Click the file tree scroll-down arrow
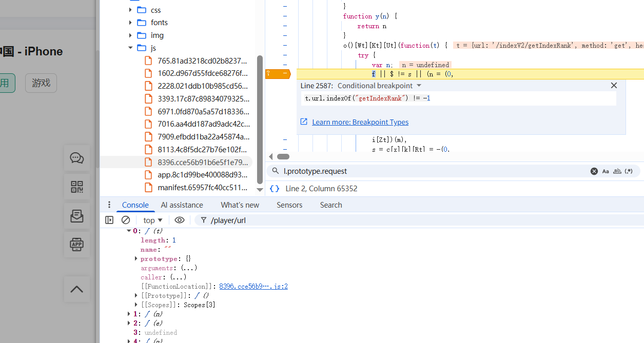This screenshot has width=644, height=343. coord(260,190)
